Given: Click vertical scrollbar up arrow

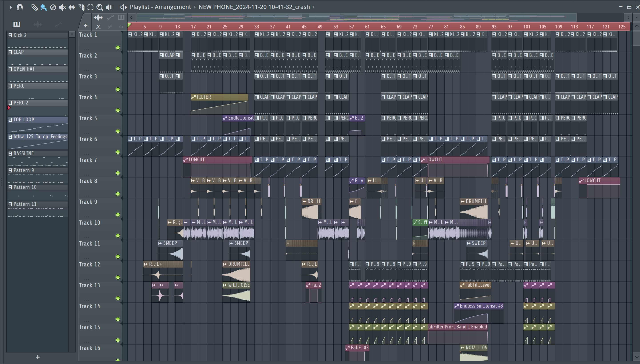Looking at the screenshot, I should [x=636, y=26].
